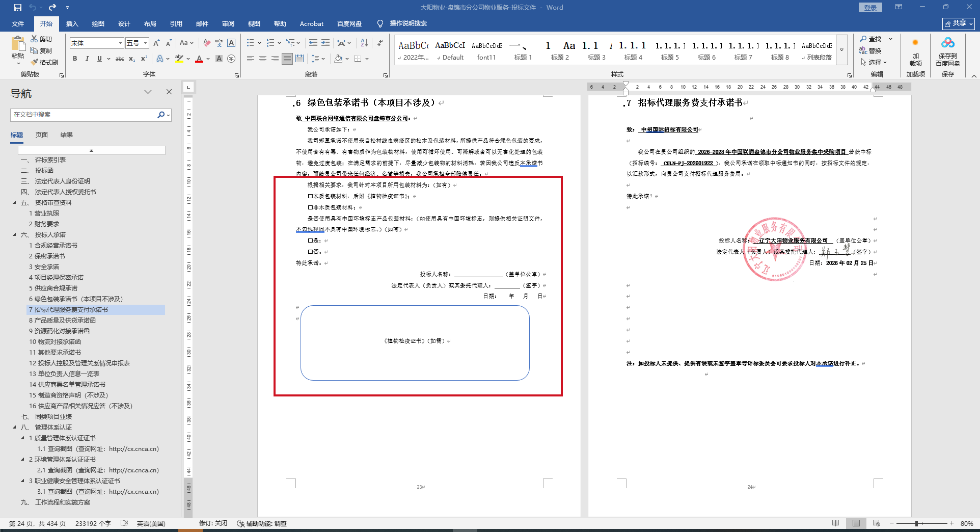Collapse the 五、资格审查资料 heading in navigation
This screenshot has width=980, height=532.
[x=14, y=203]
